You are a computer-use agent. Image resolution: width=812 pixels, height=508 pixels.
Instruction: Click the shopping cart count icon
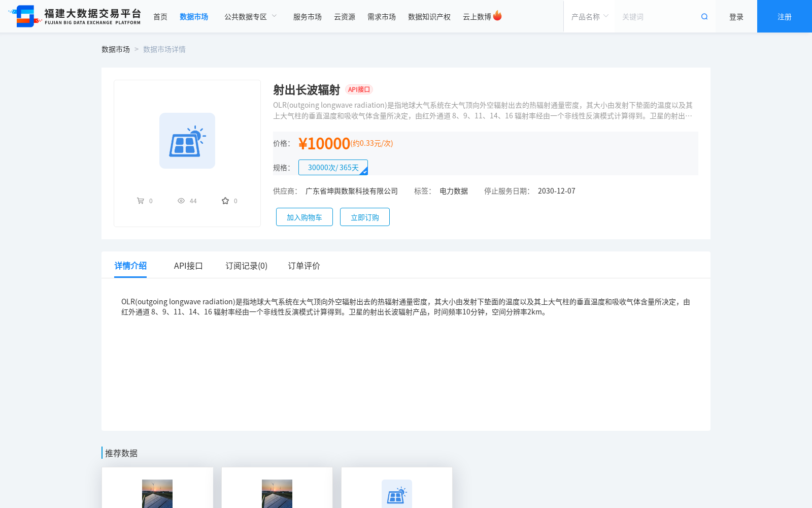pos(141,201)
